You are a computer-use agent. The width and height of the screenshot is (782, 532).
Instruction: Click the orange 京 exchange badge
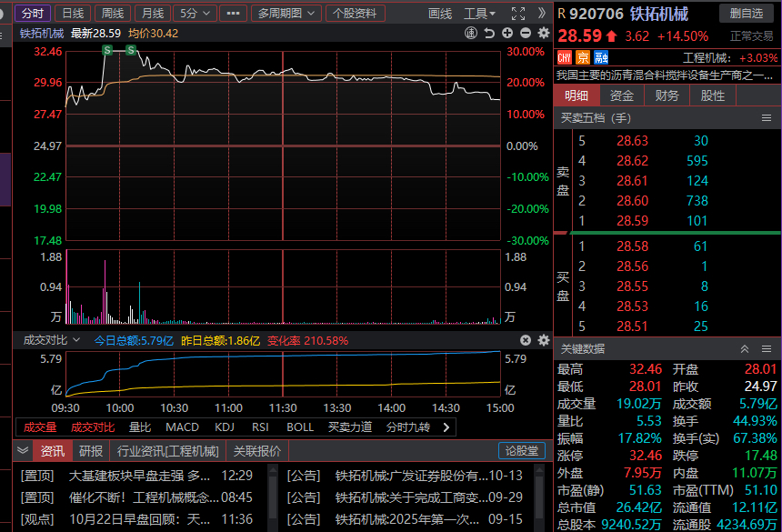pyautogui.click(x=583, y=58)
